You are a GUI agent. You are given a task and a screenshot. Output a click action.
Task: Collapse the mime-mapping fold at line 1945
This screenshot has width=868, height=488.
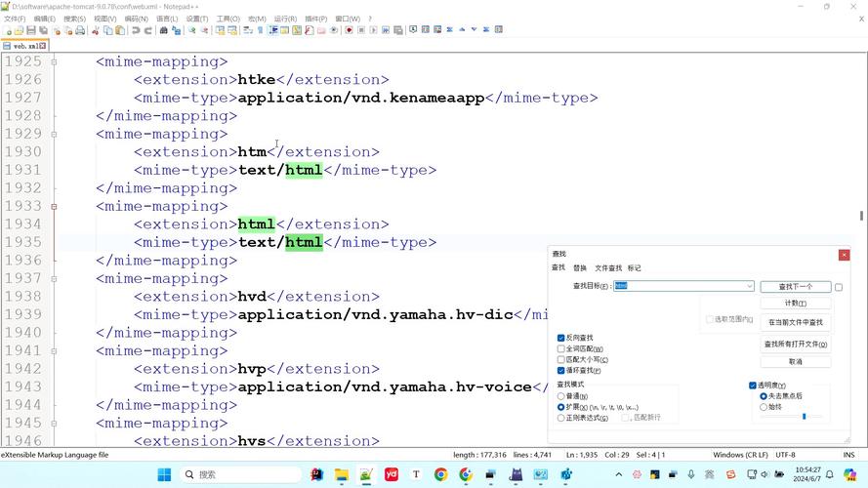pyautogui.click(x=54, y=424)
